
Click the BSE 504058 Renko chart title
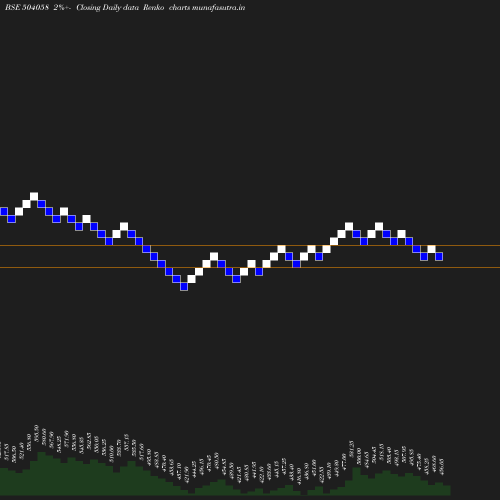tap(125, 7)
